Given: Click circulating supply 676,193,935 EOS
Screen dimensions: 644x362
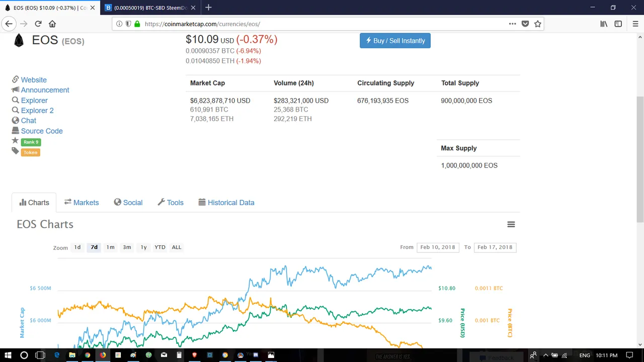Looking at the screenshot, I should (x=383, y=101).
